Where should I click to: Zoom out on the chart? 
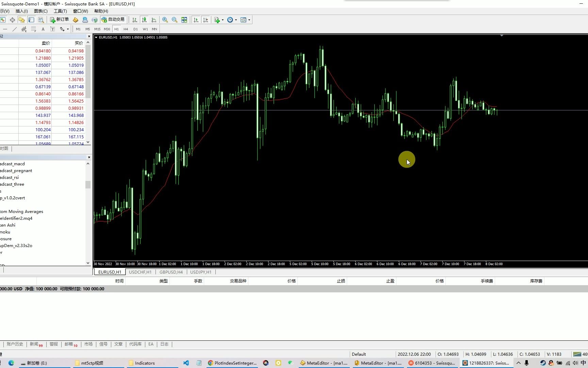pos(175,20)
